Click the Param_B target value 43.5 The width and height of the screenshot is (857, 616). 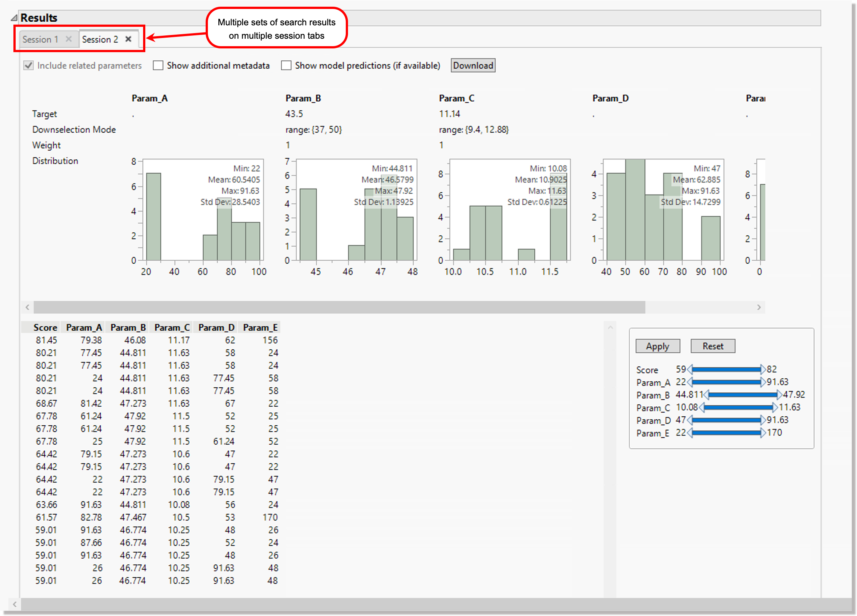pyautogui.click(x=294, y=114)
